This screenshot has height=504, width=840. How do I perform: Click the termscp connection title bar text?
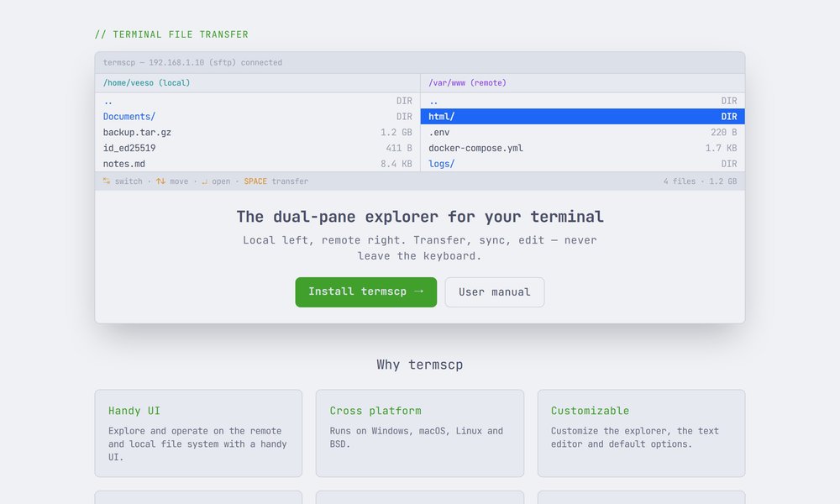[192, 63]
